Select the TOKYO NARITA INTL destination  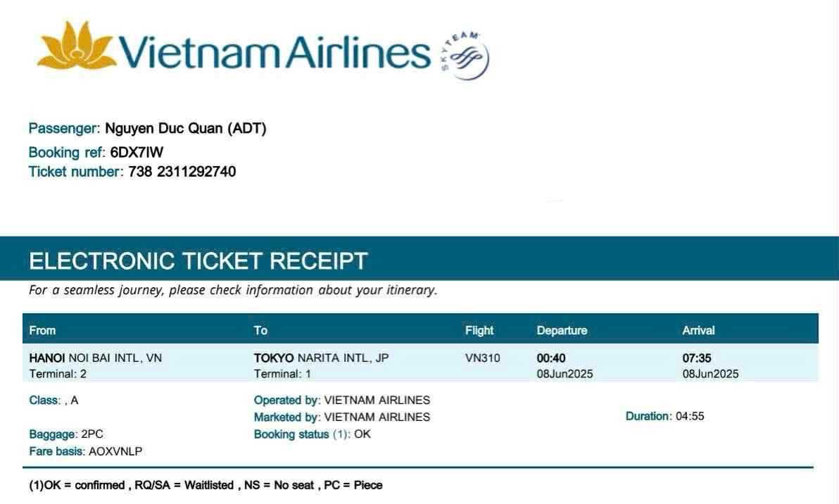coord(321,358)
